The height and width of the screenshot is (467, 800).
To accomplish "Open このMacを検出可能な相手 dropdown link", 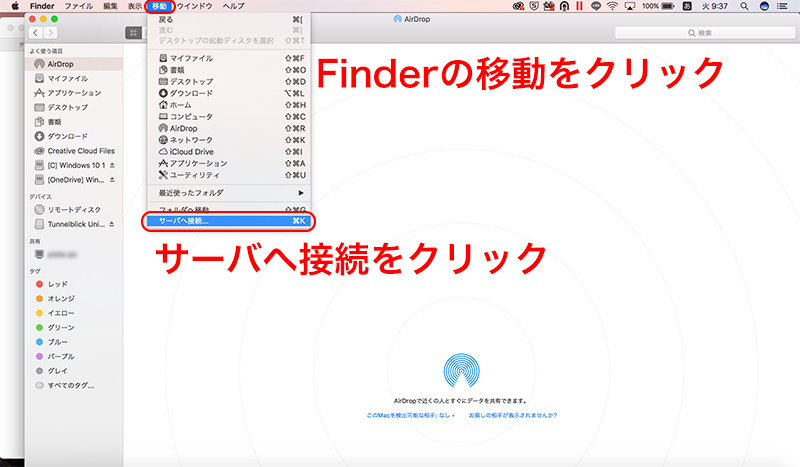I will click(411, 415).
